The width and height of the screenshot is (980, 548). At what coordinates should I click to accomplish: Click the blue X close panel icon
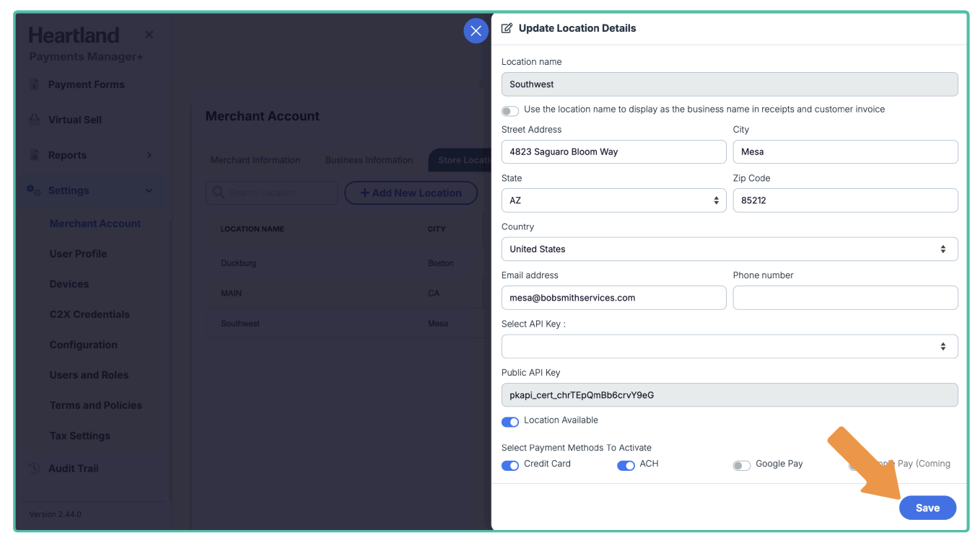click(476, 31)
